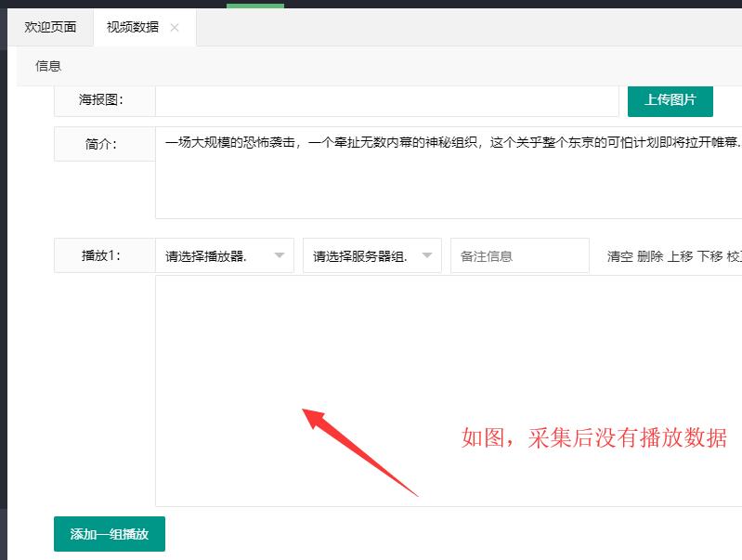The width and height of the screenshot is (742, 560).
Task: Click inside the 简介 description text area
Action: 449,173
